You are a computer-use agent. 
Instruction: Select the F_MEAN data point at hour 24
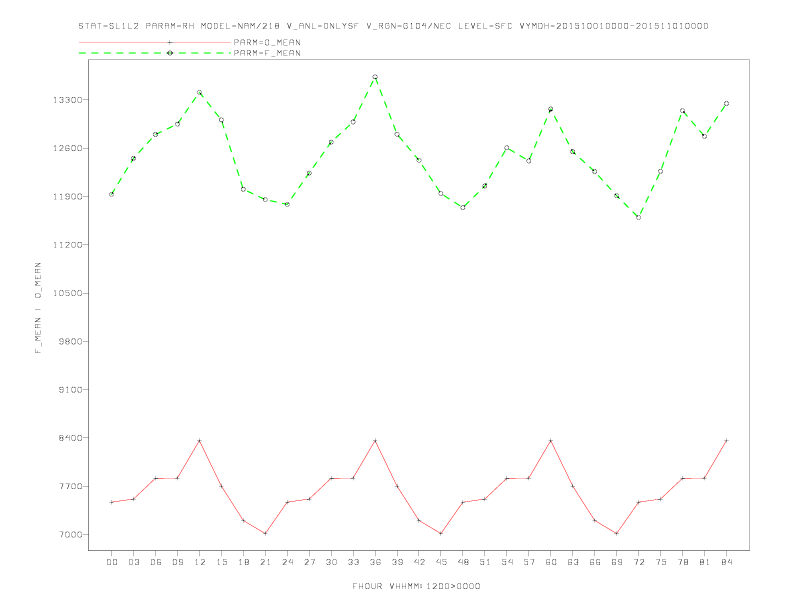(x=287, y=205)
